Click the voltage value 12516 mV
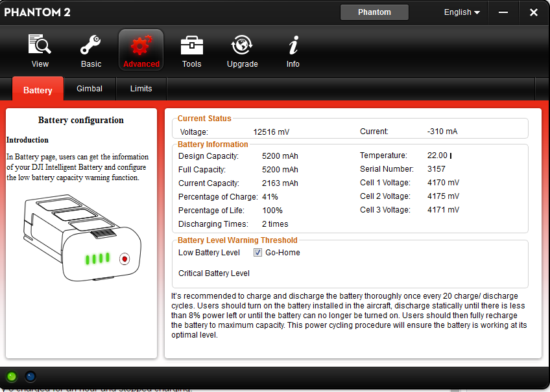The height and width of the screenshot is (392, 550). coord(271,132)
